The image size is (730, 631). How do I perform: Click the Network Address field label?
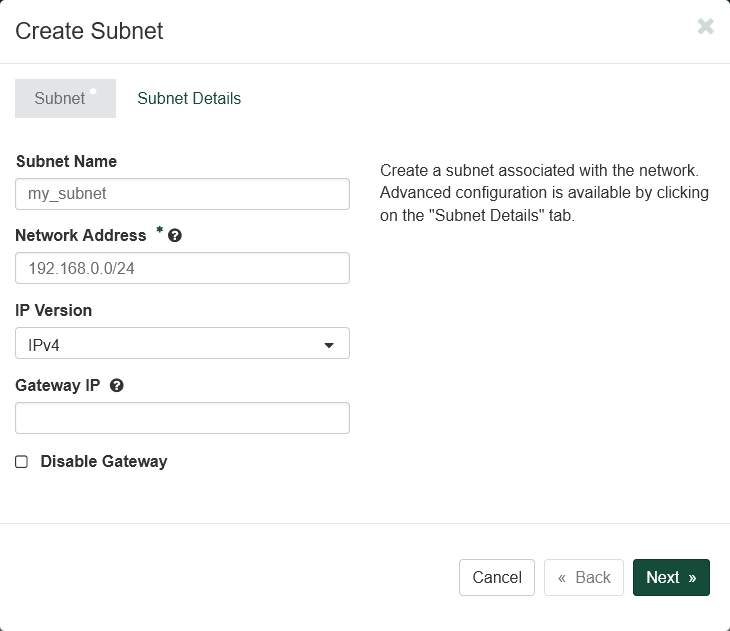81,235
